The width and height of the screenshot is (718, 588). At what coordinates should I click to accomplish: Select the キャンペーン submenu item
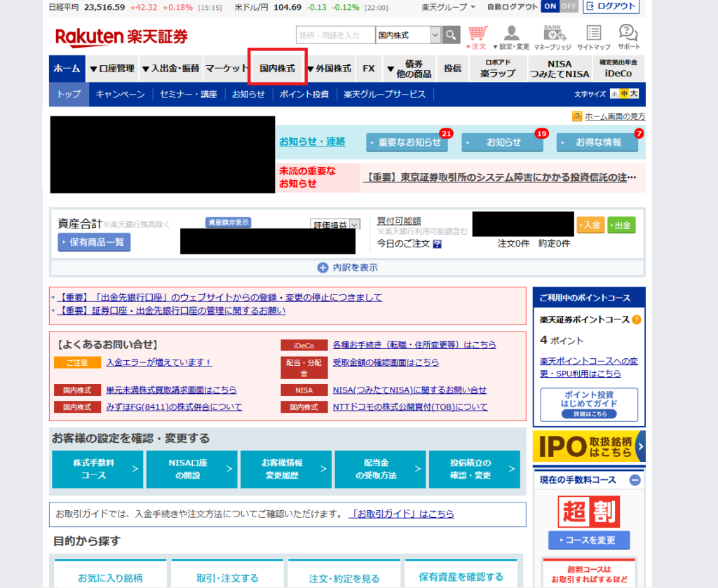(x=121, y=95)
